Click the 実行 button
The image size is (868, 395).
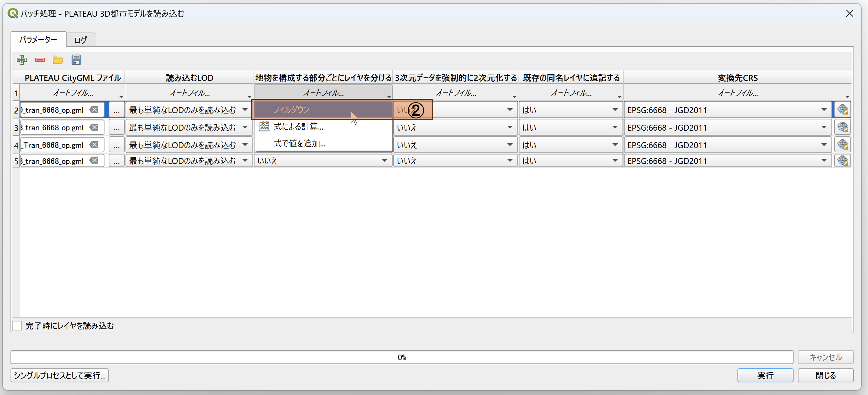[765, 375]
